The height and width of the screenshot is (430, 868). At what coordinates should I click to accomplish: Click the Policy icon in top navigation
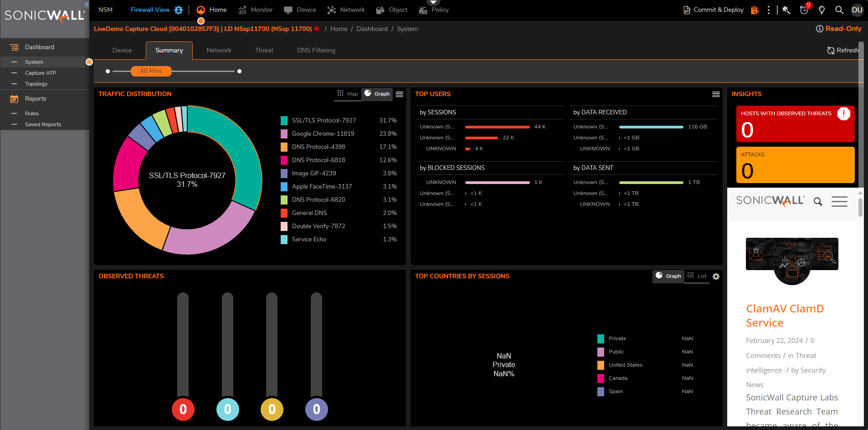423,10
